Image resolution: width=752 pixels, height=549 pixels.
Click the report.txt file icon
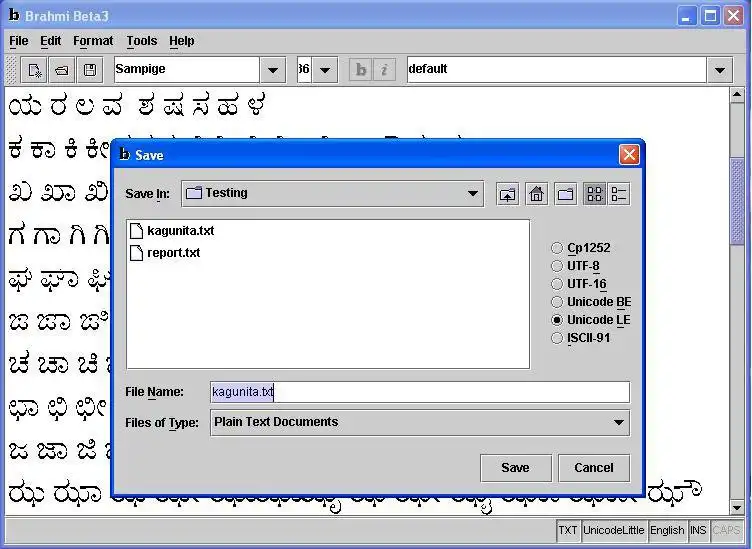(x=137, y=253)
